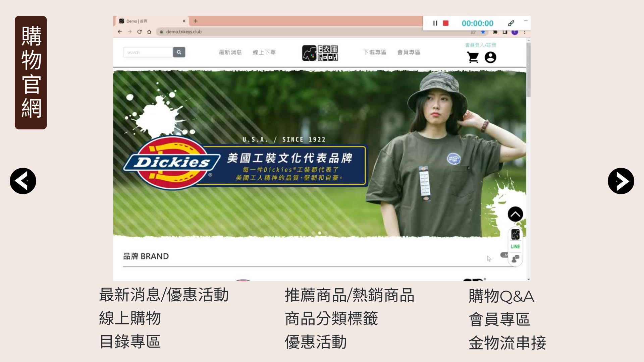Open the browser profile avatar

click(515, 32)
